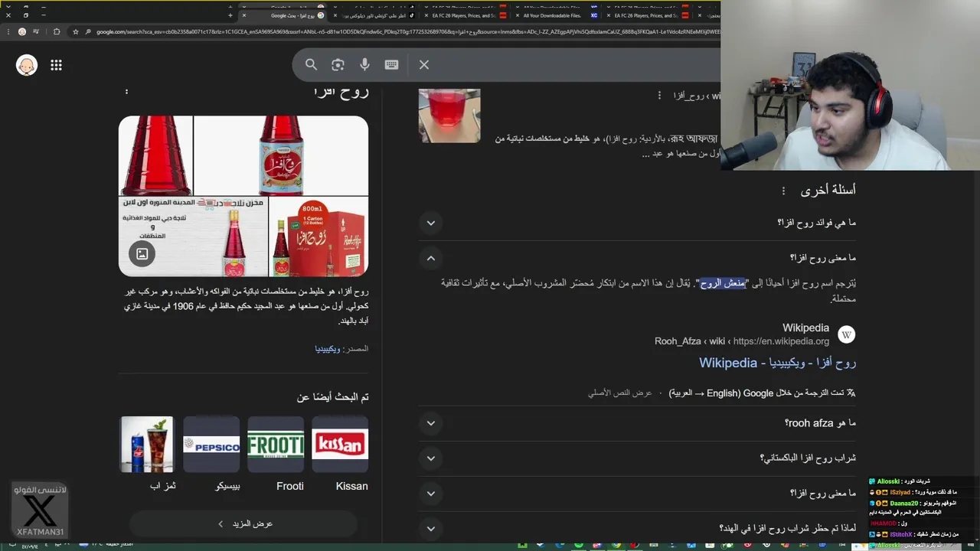Bookmark page with the star icon
The width and height of the screenshot is (980, 551).
pyautogui.click(x=75, y=31)
